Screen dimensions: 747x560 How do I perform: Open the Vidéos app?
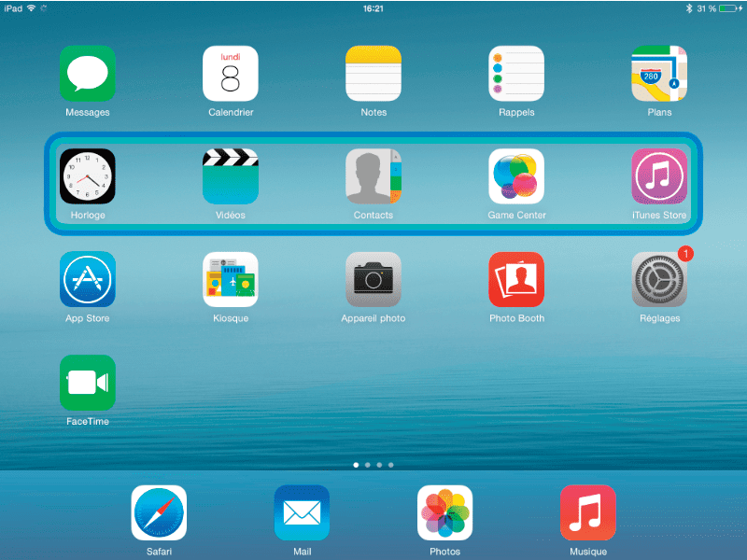231,176
